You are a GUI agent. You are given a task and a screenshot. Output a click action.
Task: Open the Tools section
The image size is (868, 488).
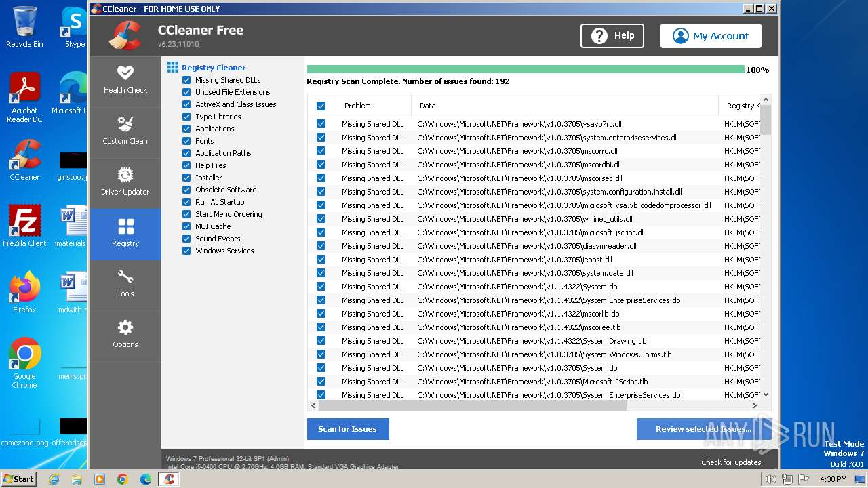(x=125, y=285)
